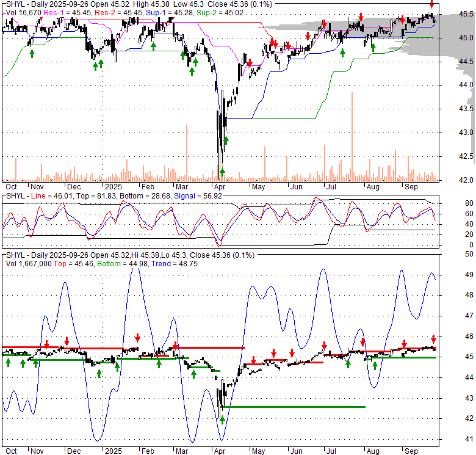Click the tallest volume spike in late July
476x455 pixels.
coord(352,137)
